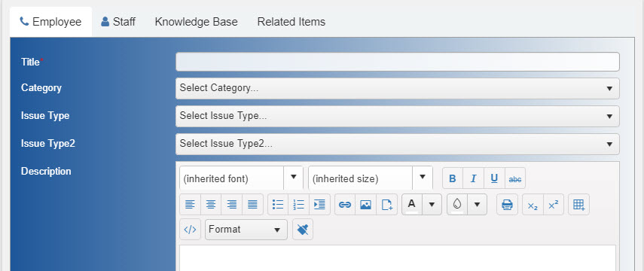Insert hyperlink icon in toolbar
The height and width of the screenshot is (271, 644).
[345, 205]
